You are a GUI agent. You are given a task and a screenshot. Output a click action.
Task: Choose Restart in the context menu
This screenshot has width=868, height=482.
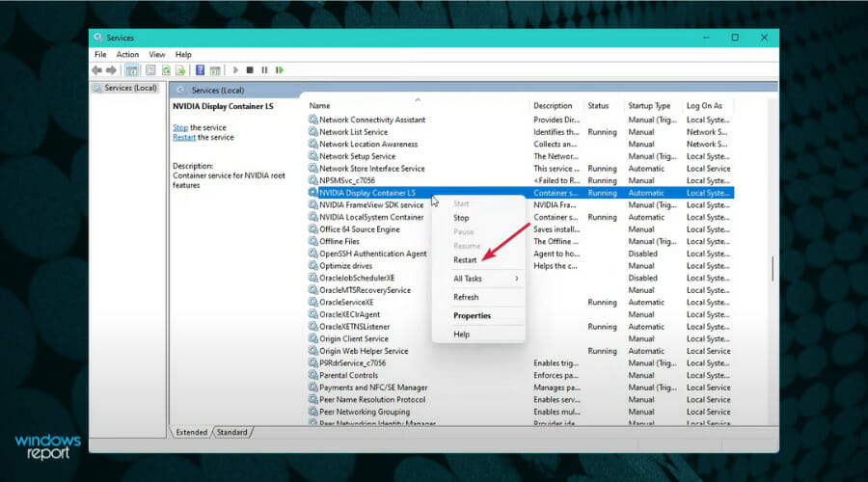(465, 260)
